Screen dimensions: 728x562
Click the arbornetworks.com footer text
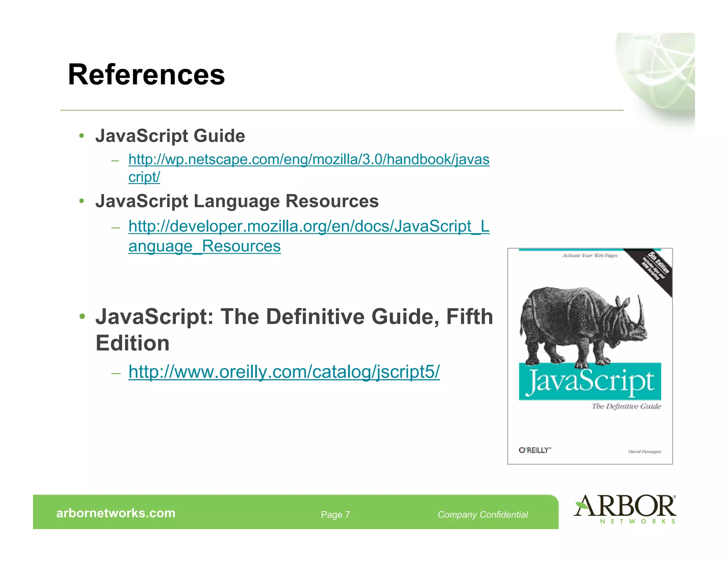(116, 513)
